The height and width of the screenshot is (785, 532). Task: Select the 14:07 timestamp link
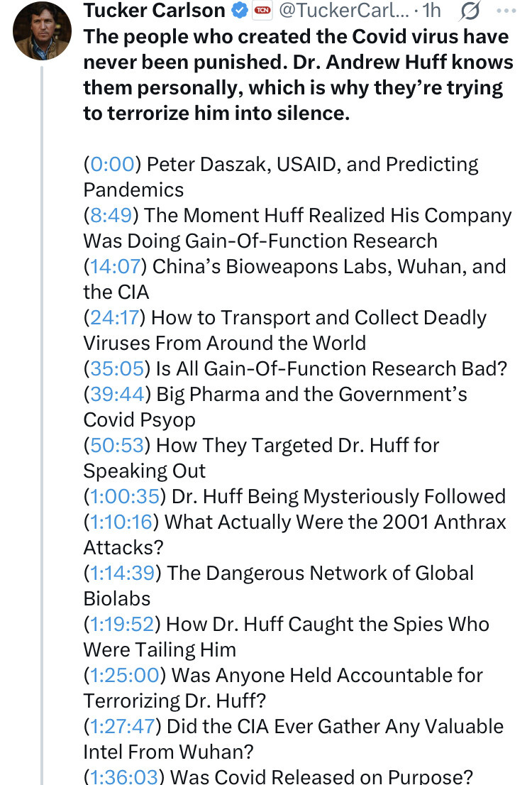[x=117, y=266]
